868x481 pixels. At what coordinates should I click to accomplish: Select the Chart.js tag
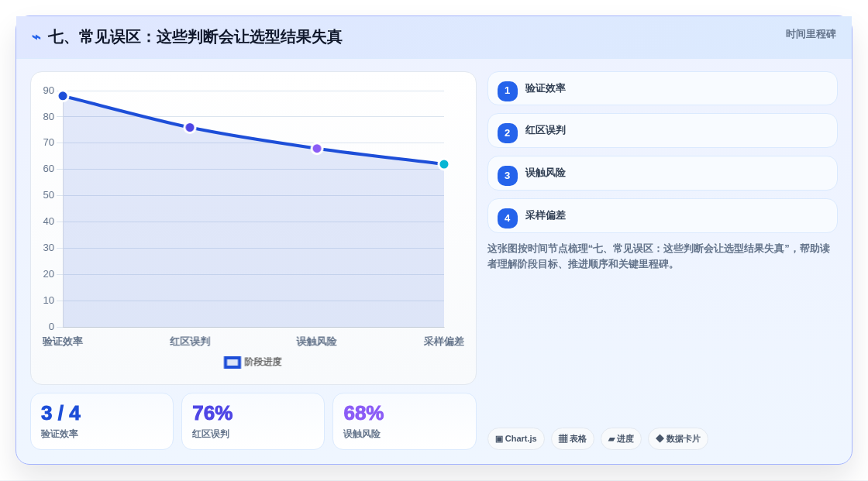[x=516, y=439]
